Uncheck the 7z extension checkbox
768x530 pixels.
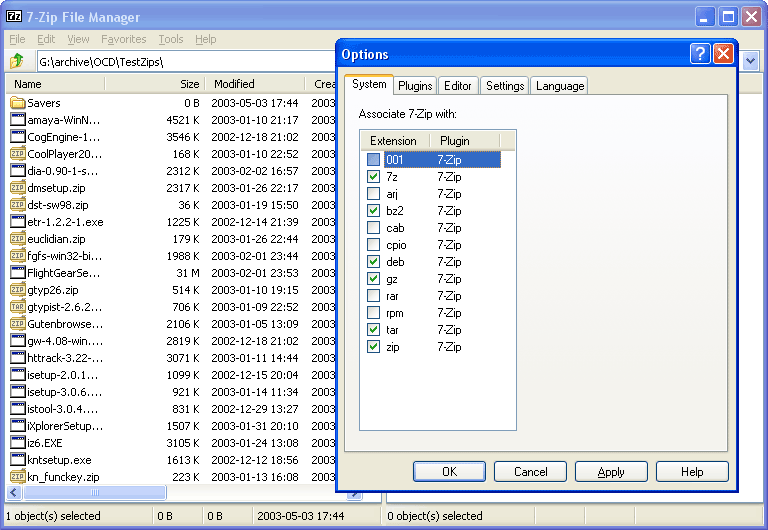(373, 176)
